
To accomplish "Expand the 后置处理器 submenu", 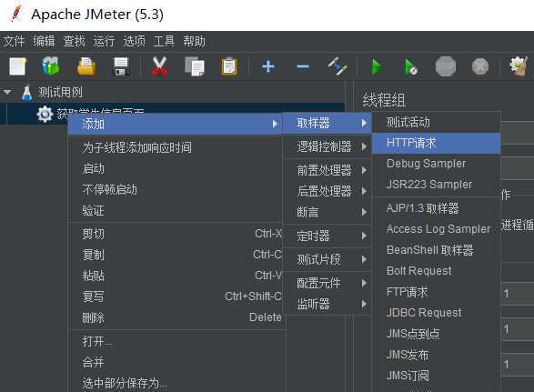I will point(327,191).
